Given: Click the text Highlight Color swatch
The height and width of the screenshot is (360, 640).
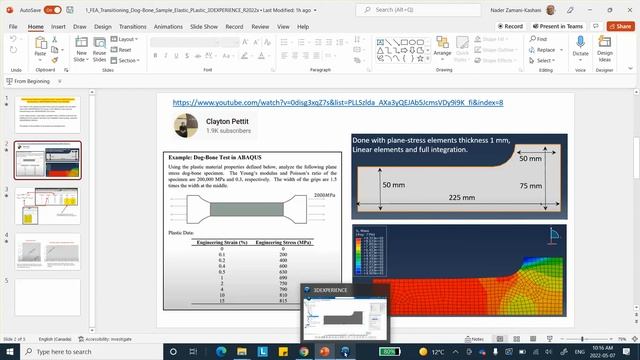Looking at the screenshot, I should click(244, 56).
